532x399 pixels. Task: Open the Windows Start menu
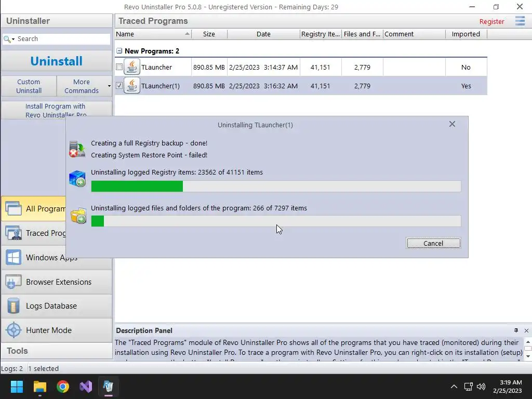(x=17, y=387)
